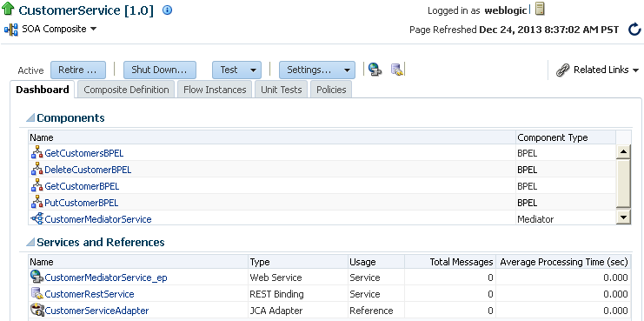The width and height of the screenshot is (644, 321).
Task: Click the BPEL icon beside PutCustomerBPEL
Action: pyautogui.click(x=37, y=202)
